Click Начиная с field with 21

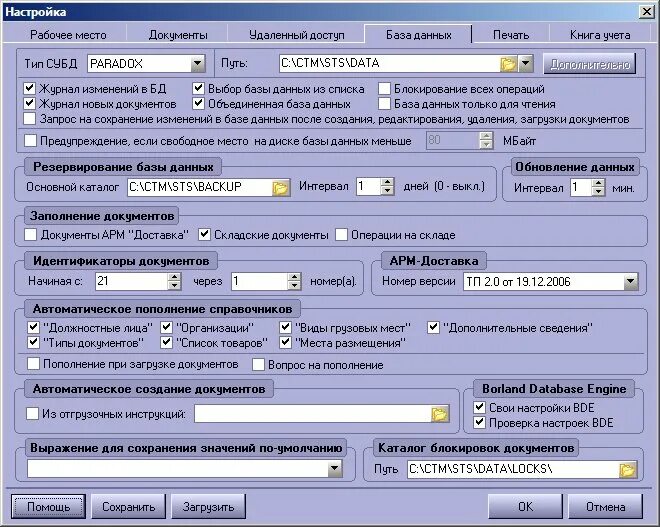click(x=132, y=281)
